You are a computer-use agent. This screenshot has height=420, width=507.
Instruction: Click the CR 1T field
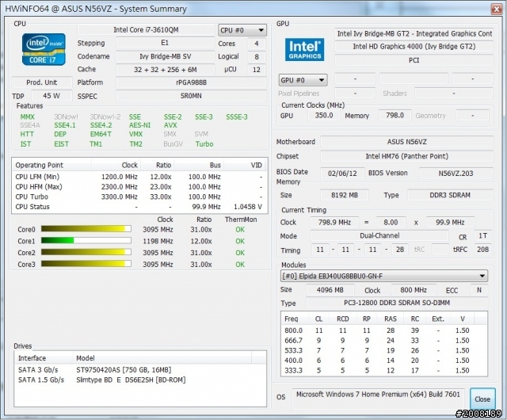pos(482,235)
